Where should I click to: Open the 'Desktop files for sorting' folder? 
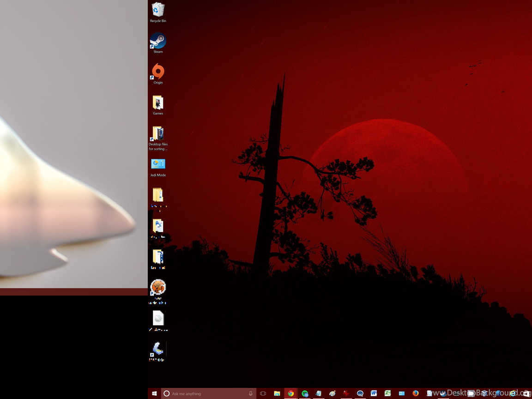pos(158,134)
